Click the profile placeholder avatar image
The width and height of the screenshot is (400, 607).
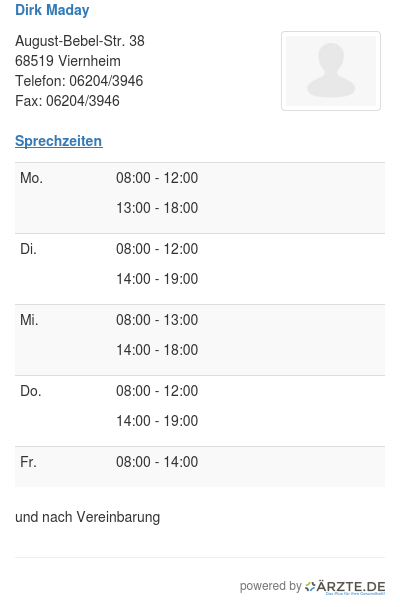click(x=331, y=71)
